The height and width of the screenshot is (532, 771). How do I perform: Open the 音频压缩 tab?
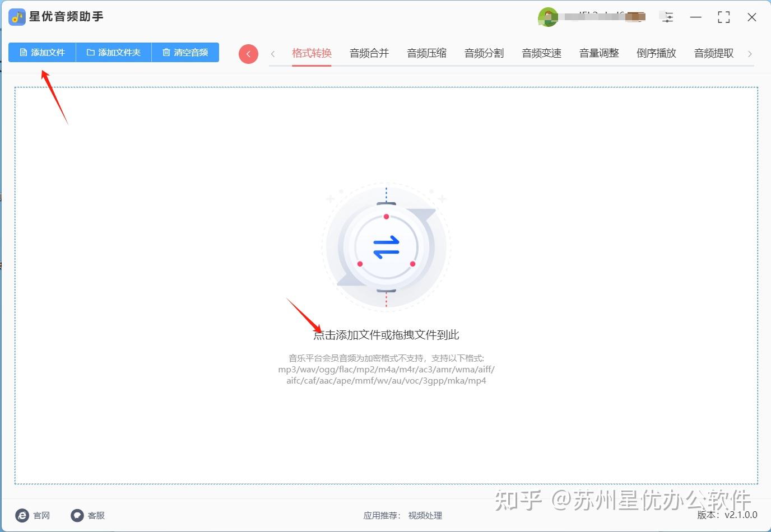click(x=426, y=53)
